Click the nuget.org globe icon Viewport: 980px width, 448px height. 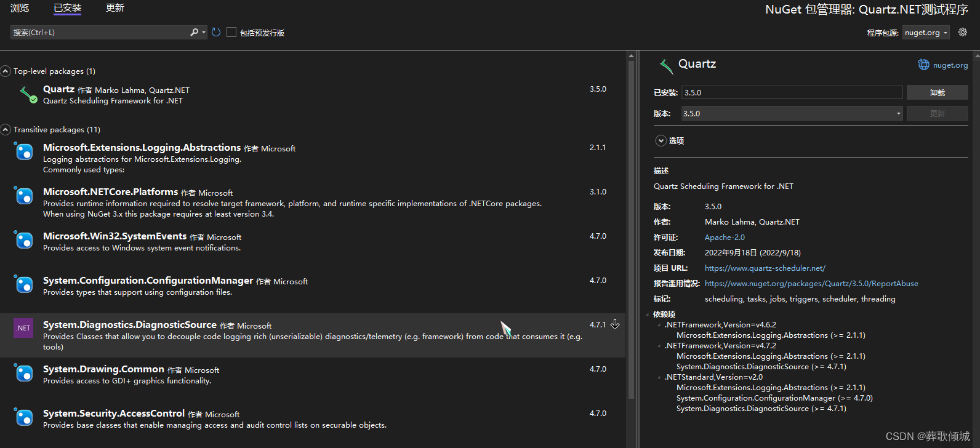[x=923, y=65]
